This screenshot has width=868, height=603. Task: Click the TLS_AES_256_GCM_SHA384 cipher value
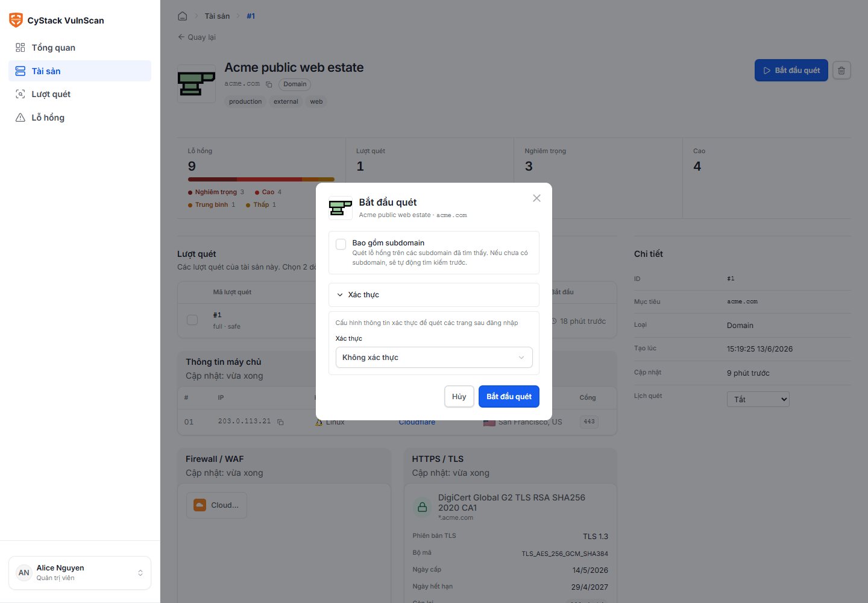tap(565, 554)
